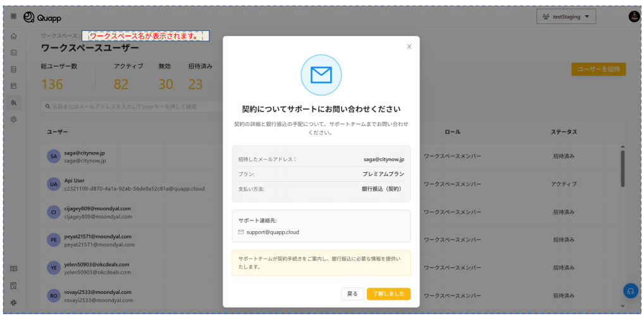The height and width of the screenshot is (318, 644).
Task: Click the ステータス column header
Action: pos(563,132)
